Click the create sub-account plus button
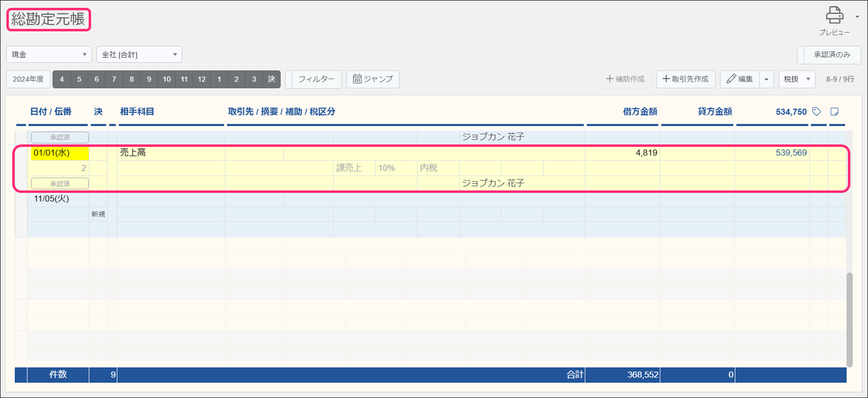 pos(626,79)
